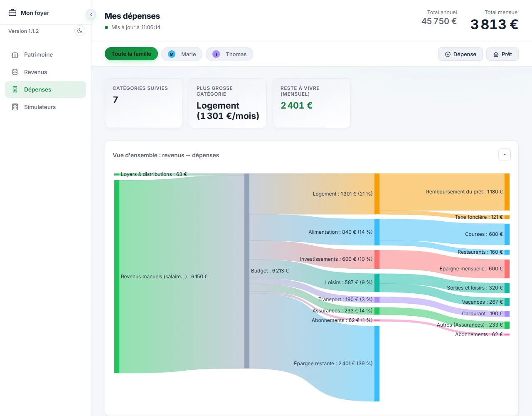Toggle dark mode with the moon icon

(x=80, y=31)
